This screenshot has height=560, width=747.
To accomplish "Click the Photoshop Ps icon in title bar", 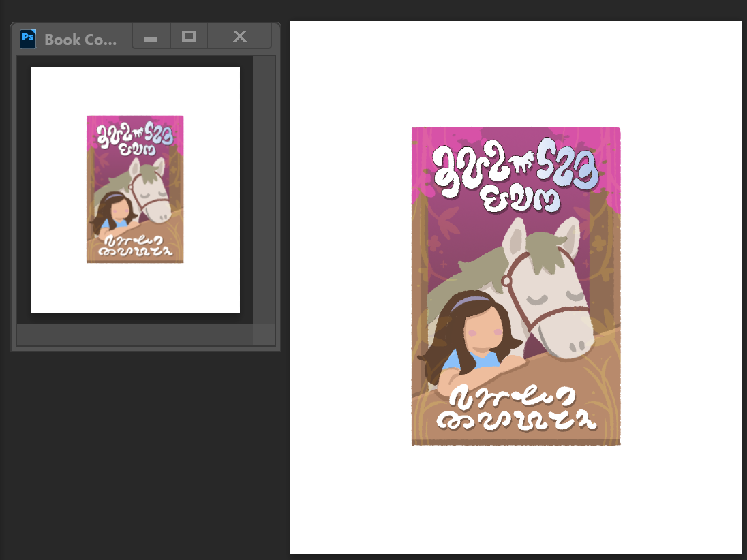I will point(28,38).
